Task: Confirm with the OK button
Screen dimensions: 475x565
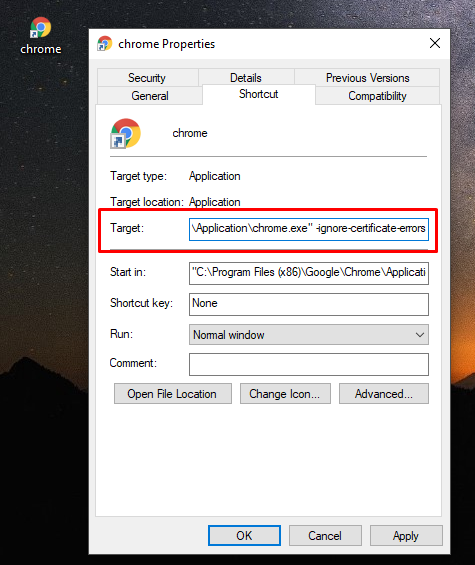Action: 244,535
